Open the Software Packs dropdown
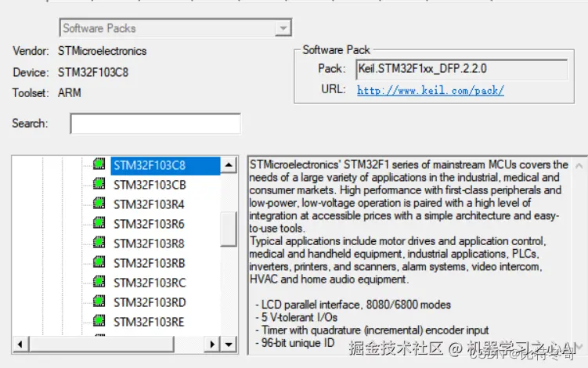Image resolution: width=588 pixels, height=368 pixels. [283, 28]
